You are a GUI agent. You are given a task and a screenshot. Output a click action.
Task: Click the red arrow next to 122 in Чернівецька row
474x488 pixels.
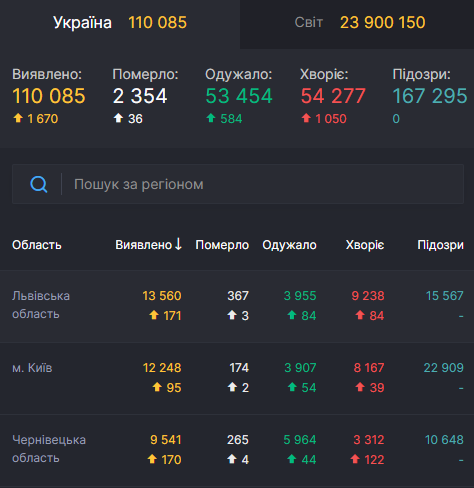(355, 459)
